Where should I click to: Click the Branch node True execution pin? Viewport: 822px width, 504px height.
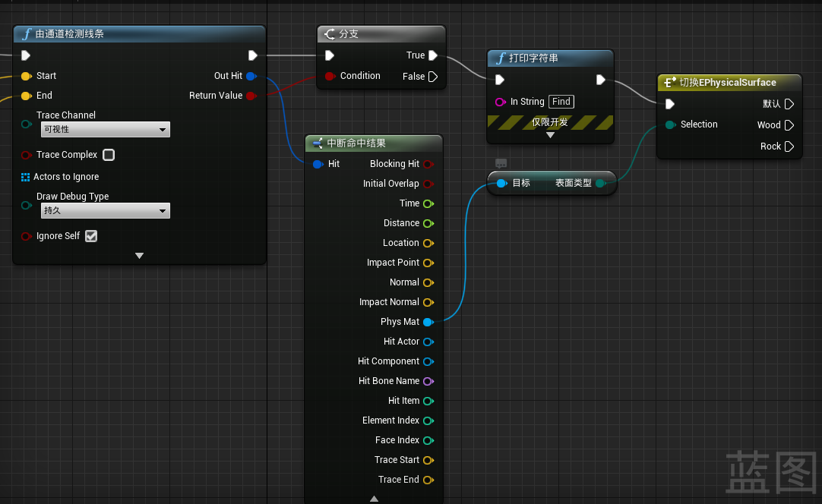click(x=433, y=55)
